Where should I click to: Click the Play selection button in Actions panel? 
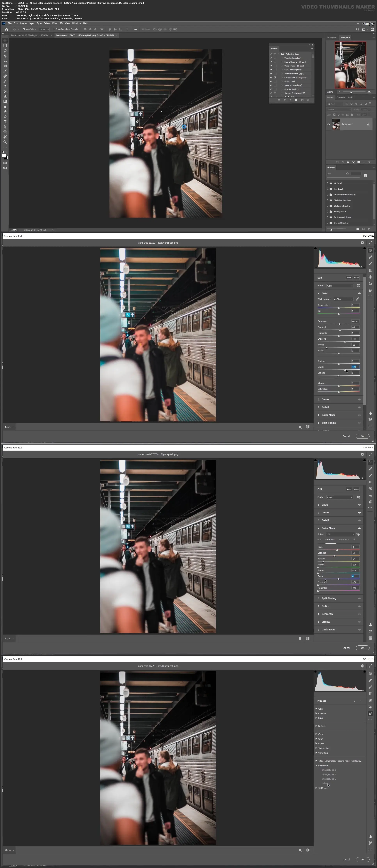pos(290,100)
